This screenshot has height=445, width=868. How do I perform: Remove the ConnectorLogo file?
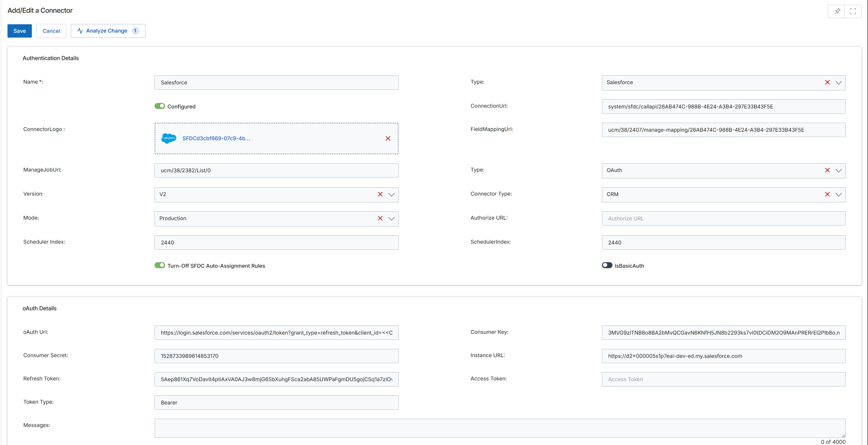tap(388, 138)
